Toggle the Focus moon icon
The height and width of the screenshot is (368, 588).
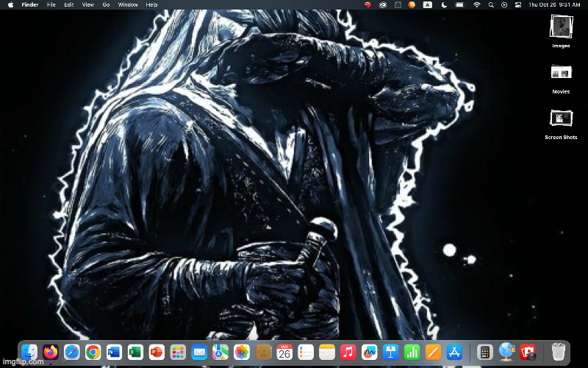click(x=444, y=5)
